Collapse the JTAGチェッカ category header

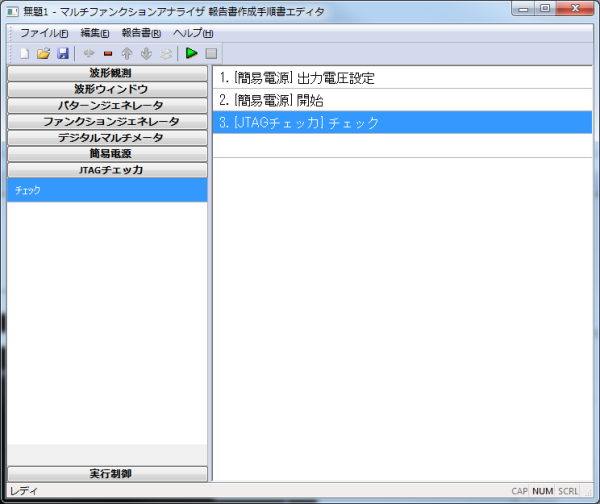click(x=108, y=170)
